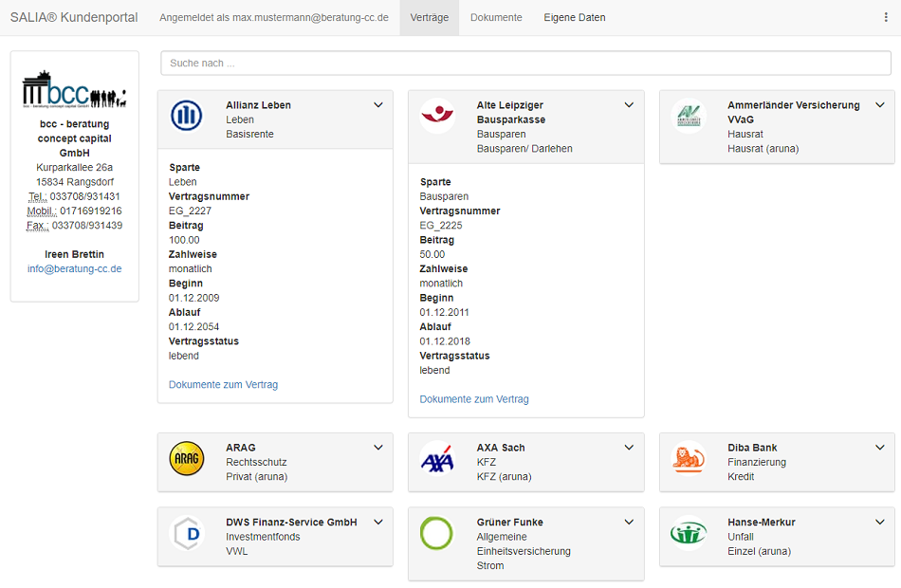Expand the AXA Sach KFZ card
This screenshot has height=588, width=901.
pyautogui.click(x=629, y=448)
